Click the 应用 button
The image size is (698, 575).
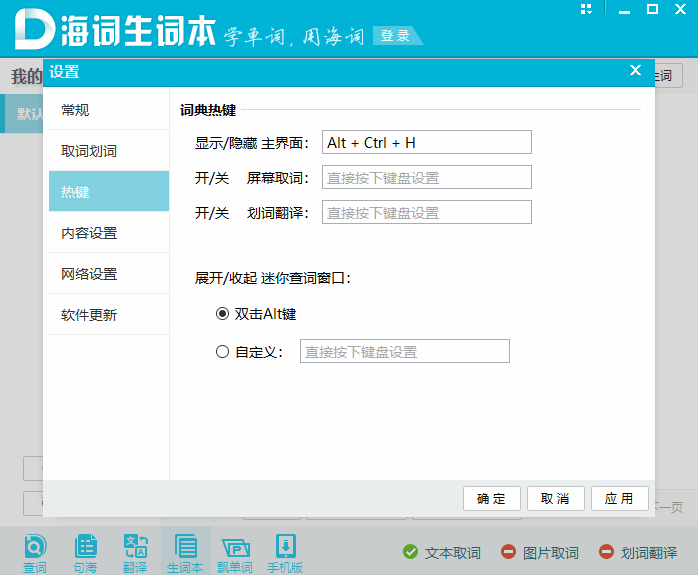click(620, 498)
